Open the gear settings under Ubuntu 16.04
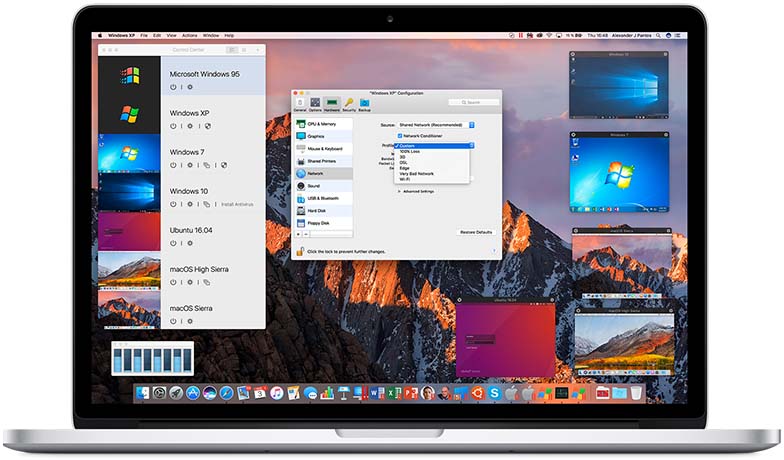Image resolution: width=784 pixels, height=460 pixels. (x=190, y=243)
